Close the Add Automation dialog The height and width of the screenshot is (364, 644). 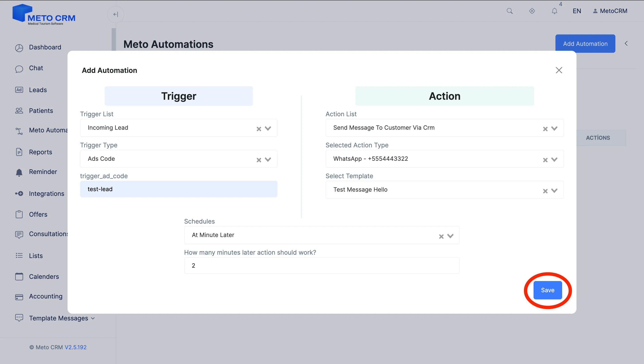(559, 70)
